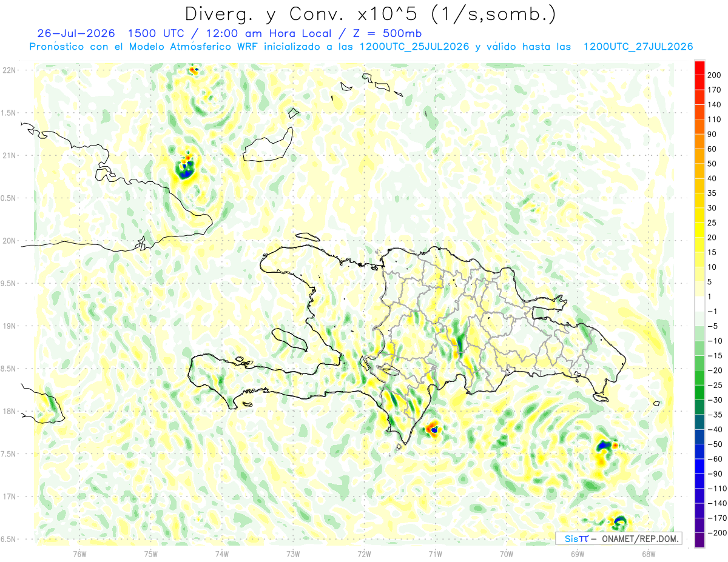Click the -90 color scale value
The width and height of the screenshot is (728, 562).
[714, 474]
